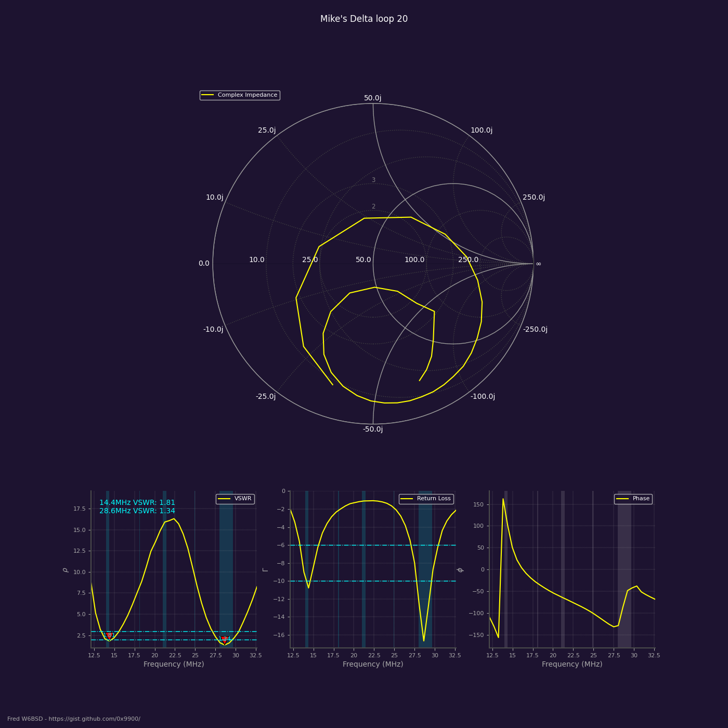Click the "10.0" resistance label on Smith chart axis
The height and width of the screenshot is (728, 728).
tap(256, 260)
